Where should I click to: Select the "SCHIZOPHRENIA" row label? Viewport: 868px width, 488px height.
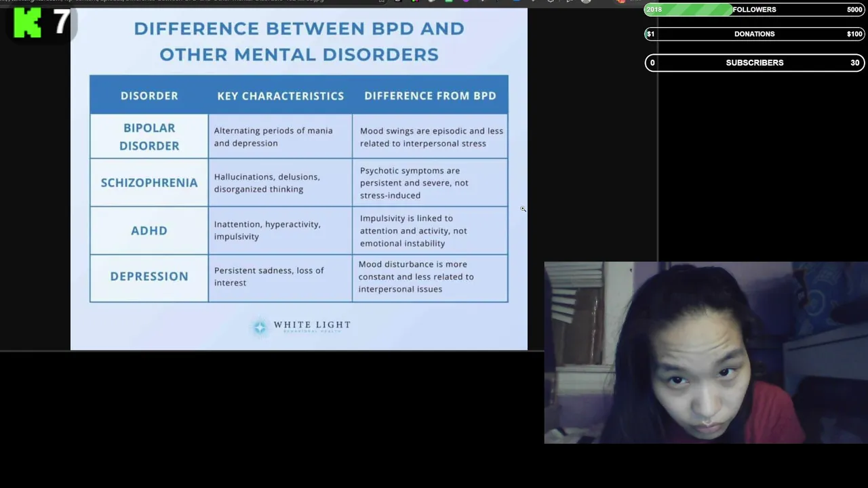(x=149, y=182)
